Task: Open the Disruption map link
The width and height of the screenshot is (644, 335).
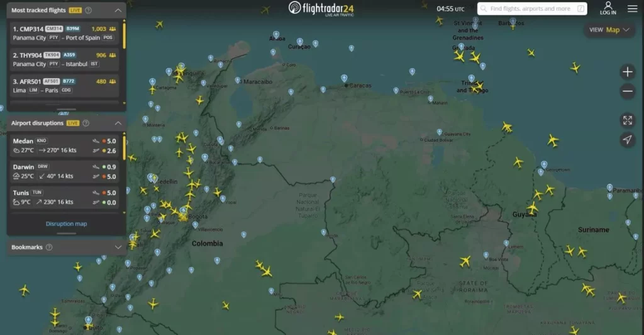Action: click(x=66, y=224)
